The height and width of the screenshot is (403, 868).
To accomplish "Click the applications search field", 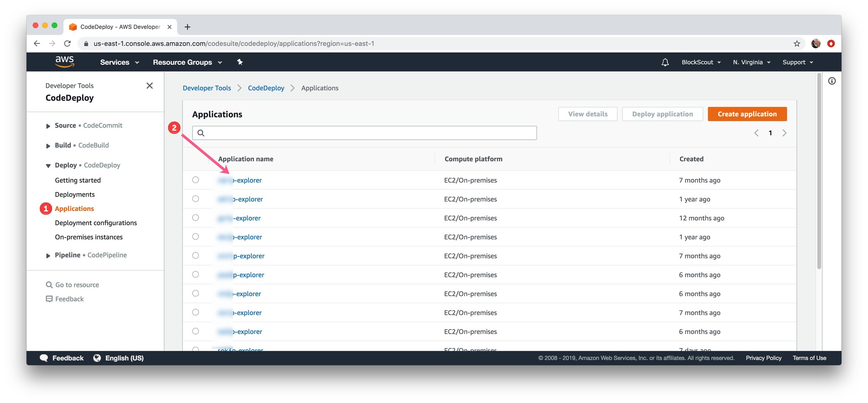I will pyautogui.click(x=364, y=133).
